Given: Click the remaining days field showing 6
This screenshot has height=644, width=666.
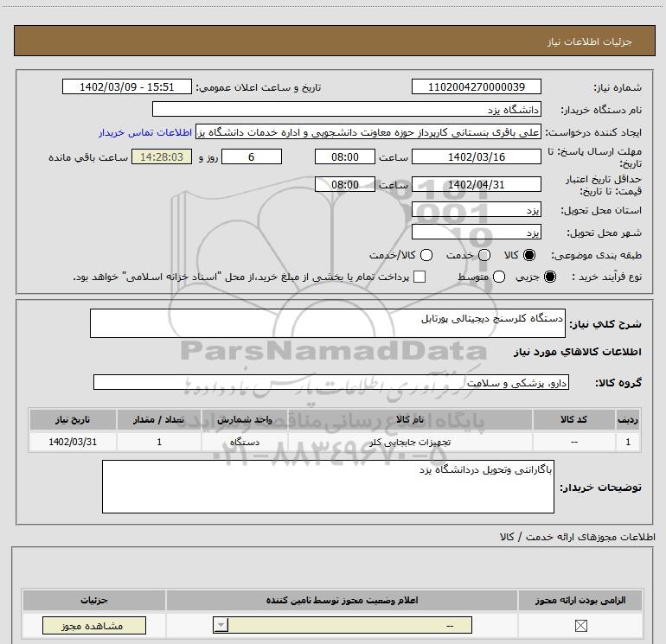Looking at the screenshot, I should 252,156.
